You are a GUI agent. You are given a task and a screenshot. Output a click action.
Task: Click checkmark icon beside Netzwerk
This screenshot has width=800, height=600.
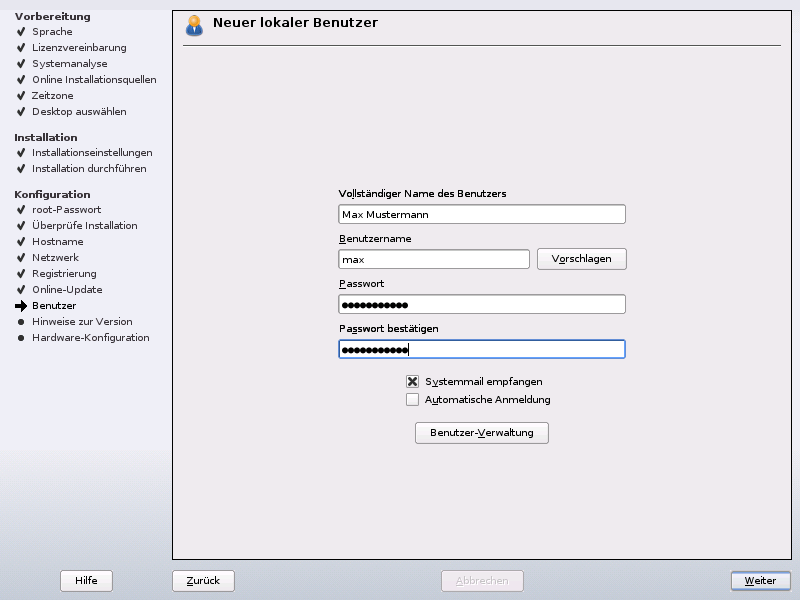click(x=21, y=258)
